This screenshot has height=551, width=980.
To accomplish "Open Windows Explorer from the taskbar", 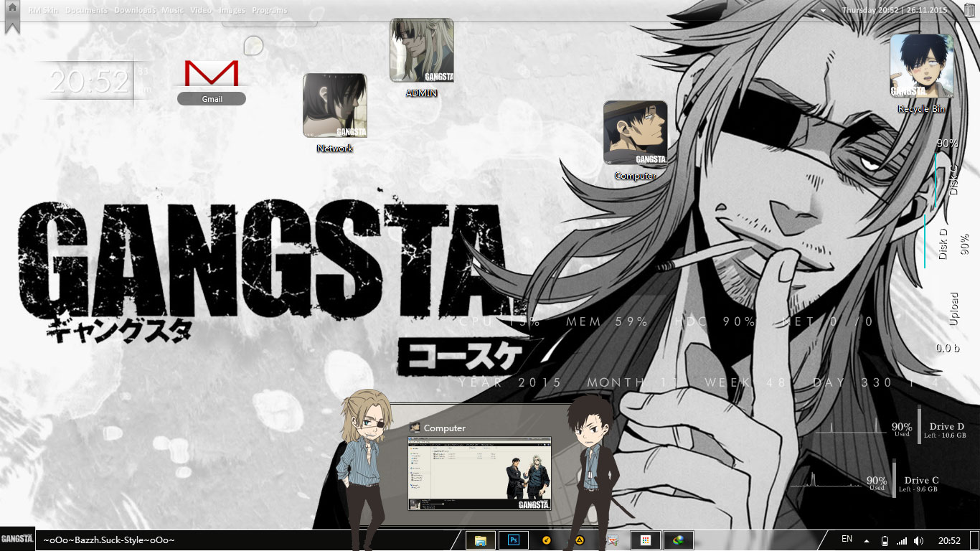I will click(x=481, y=540).
